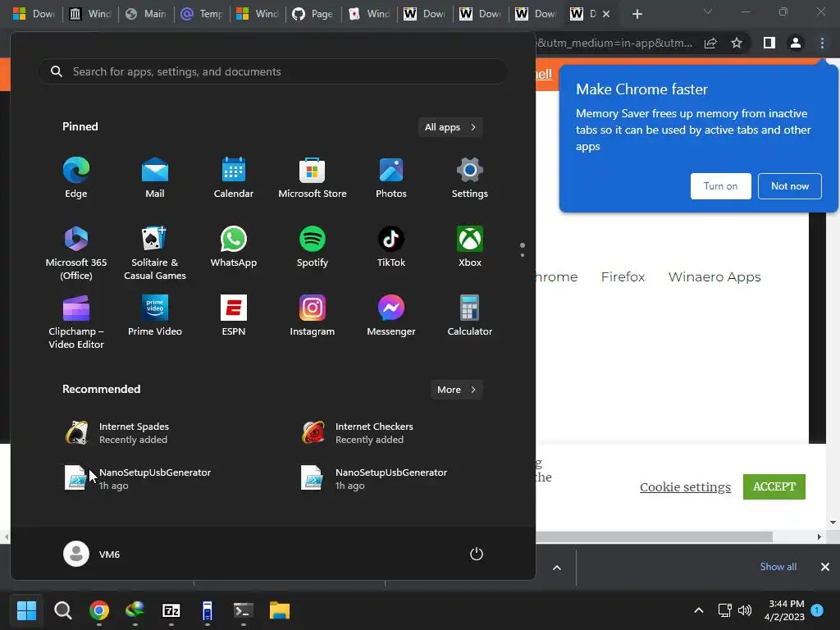Launch the Xbox app
This screenshot has width=840, height=630.
[470, 247]
